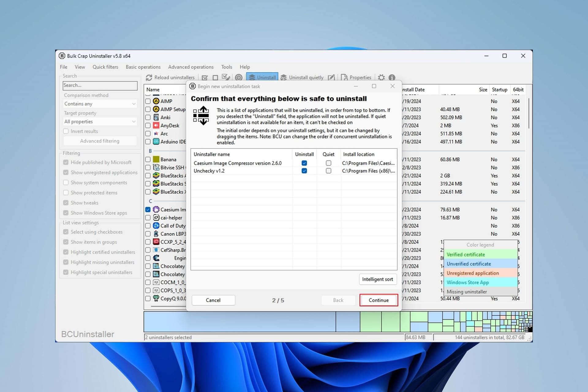Click the BCU logo in the main title bar
This screenshot has width=588, height=392.
click(x=62, y=56)
